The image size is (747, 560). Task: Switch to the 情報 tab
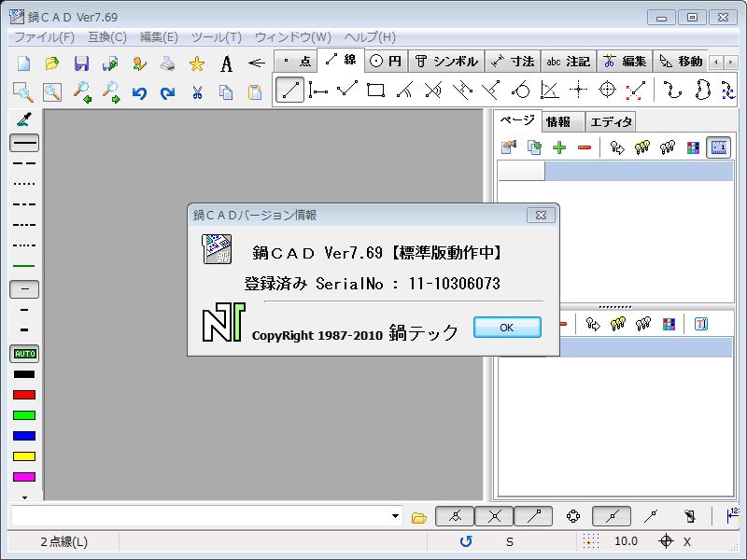pos(558,121)
